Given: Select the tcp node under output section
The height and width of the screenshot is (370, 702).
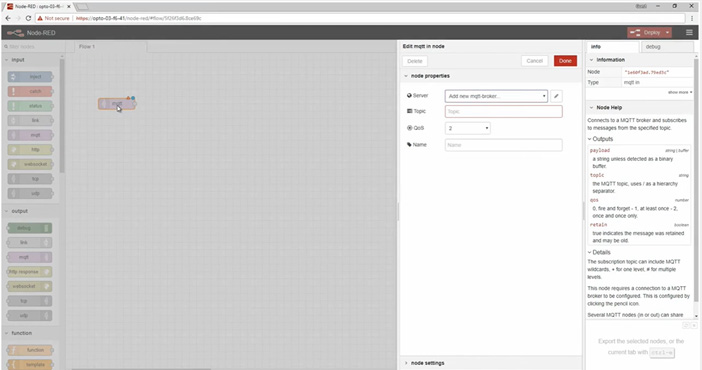Looking at the screenshot, I should 30,301.
